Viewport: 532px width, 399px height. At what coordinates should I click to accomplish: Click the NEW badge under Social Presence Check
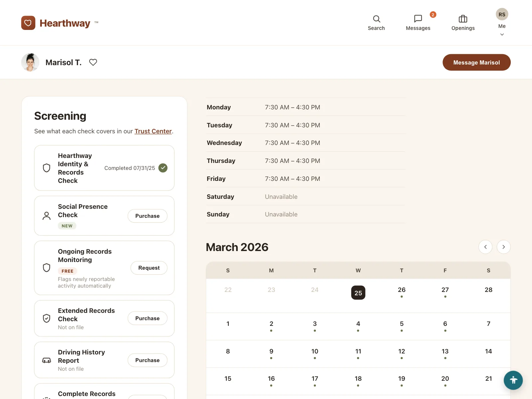67,226
